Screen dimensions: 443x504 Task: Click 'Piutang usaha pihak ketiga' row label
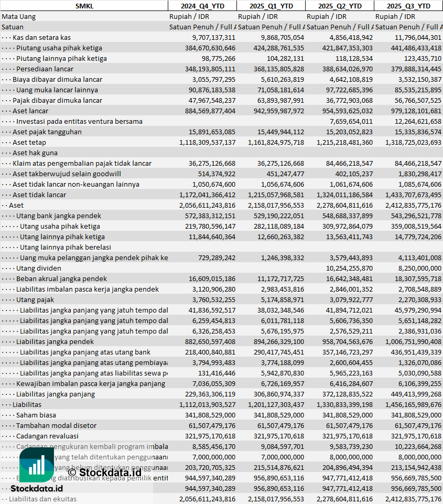click(59, 48)
